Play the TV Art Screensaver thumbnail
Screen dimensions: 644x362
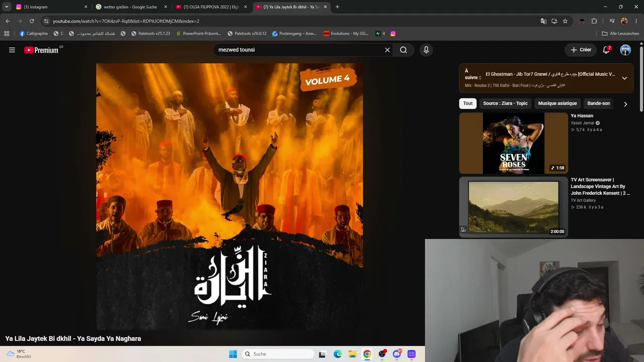pyautogui.click(x=513, y=207)
